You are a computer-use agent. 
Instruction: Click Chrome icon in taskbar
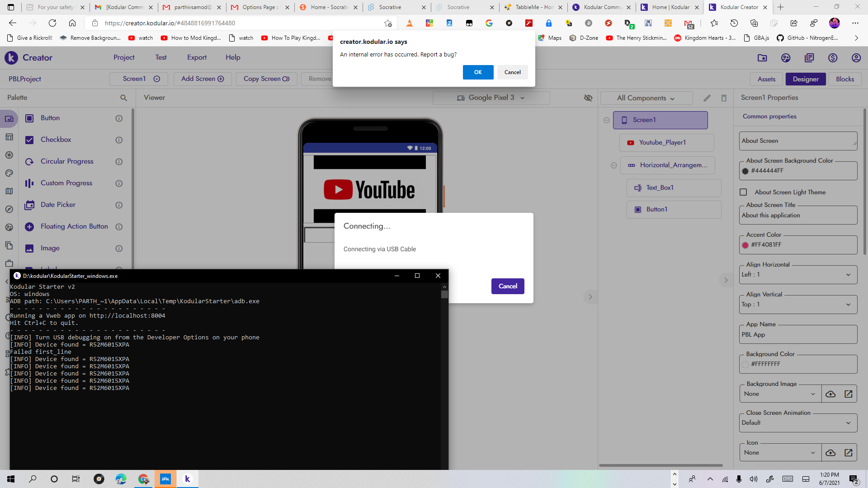(x=144, y=479)
